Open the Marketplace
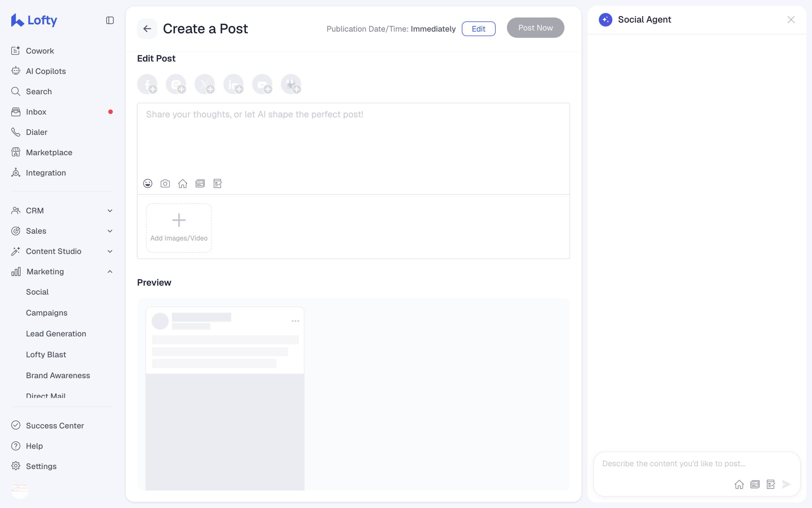812x508 pixels. (x=62, y=152)
